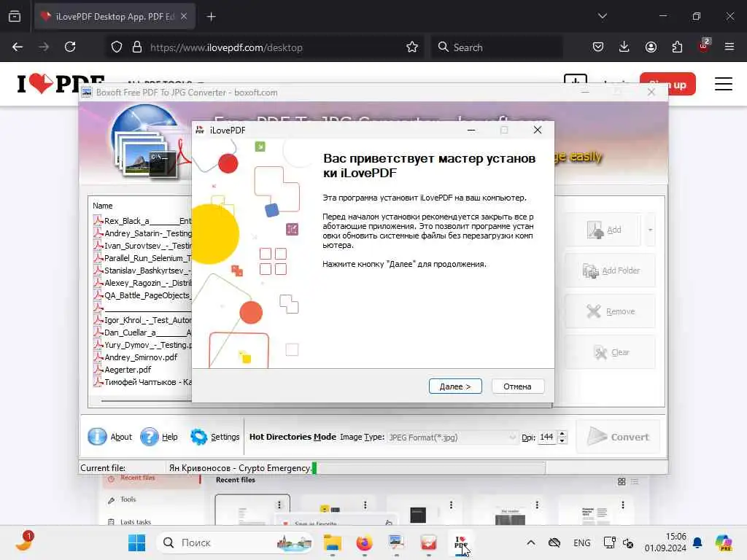This screenshot has height=560, width=747.
Task: Select the Dan_Cuellar_a file row
Action: [142, 332]
